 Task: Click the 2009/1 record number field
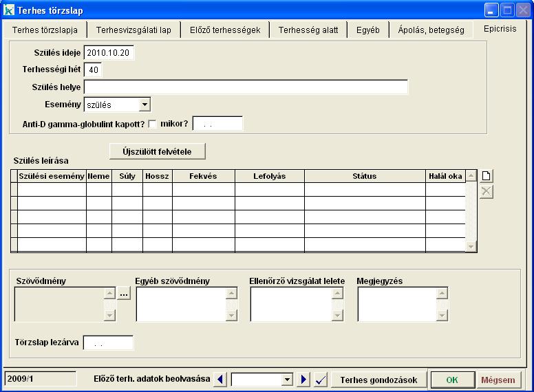40,379
